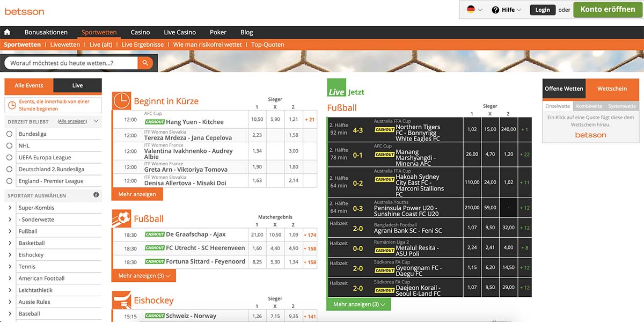Open the Wie man risikofrei wettet link
The image size is (644, 322).
207,45
